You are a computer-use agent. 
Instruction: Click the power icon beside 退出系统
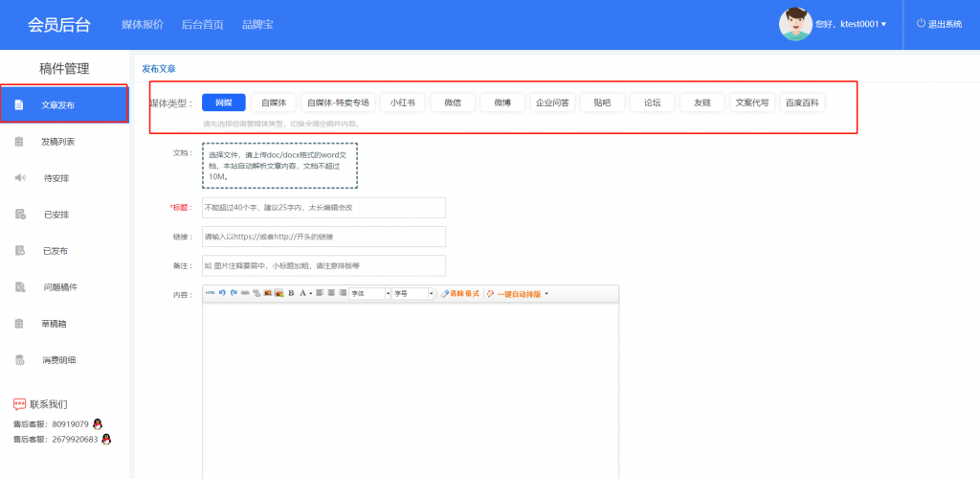pos(921,24)
